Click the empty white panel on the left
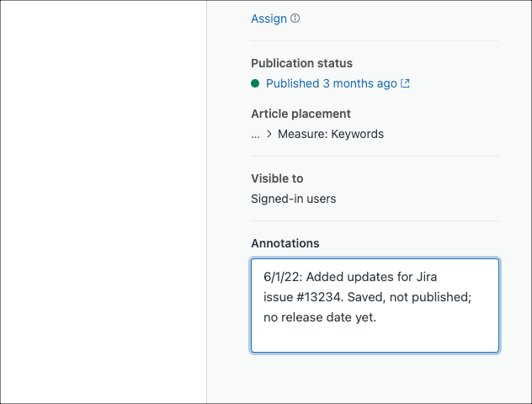This screenshot has height=404, width=532. 103,202
